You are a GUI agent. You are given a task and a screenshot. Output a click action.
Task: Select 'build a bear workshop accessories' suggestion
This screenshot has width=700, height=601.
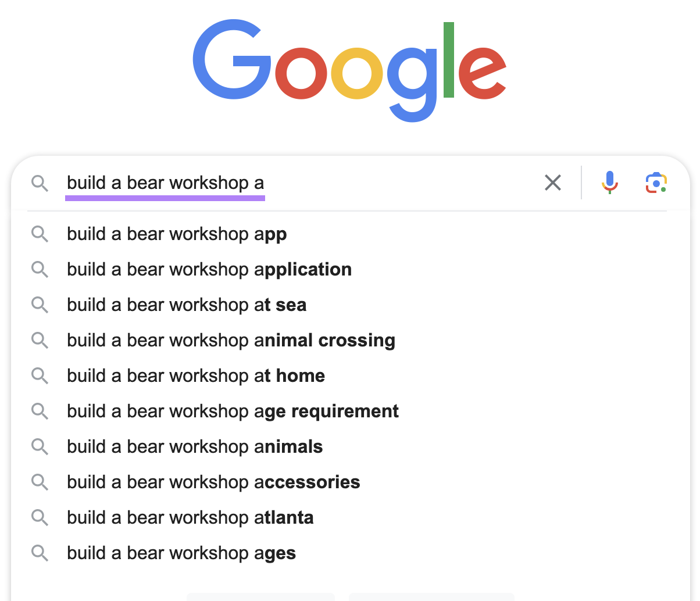(x=213, y=482)
